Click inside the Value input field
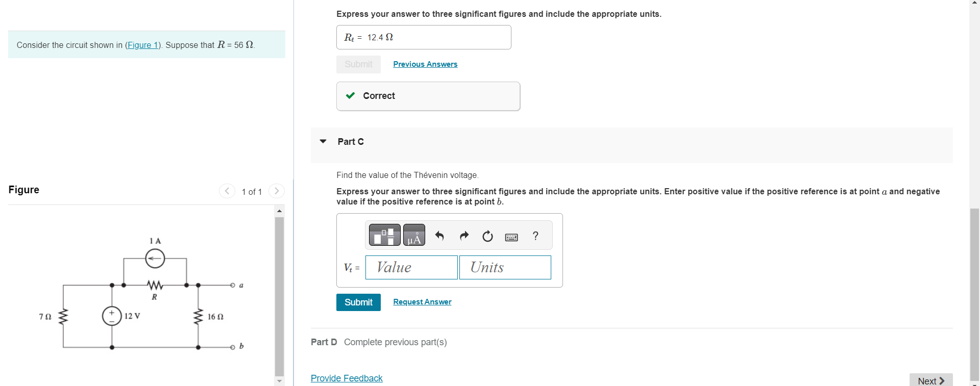This screenshot has height=386, width=980. (x=411, y=267)
